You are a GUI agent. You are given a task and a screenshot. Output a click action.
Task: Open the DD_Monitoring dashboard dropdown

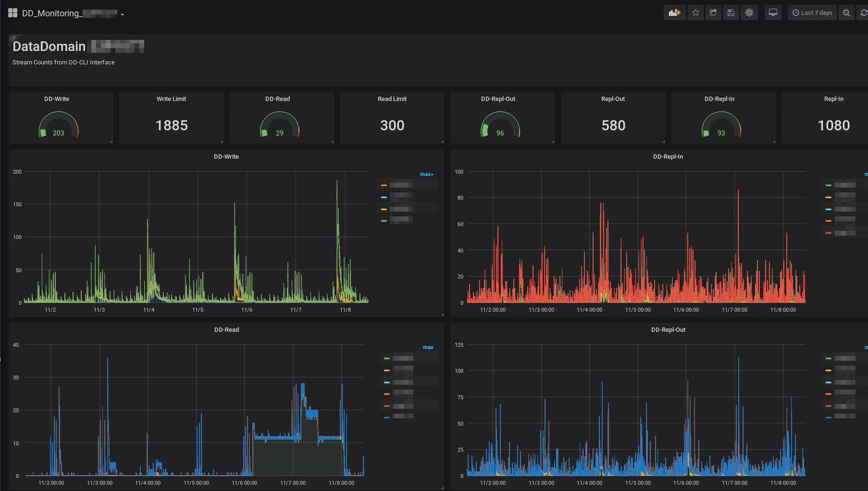pyautogui.click(x=73, y=13)
